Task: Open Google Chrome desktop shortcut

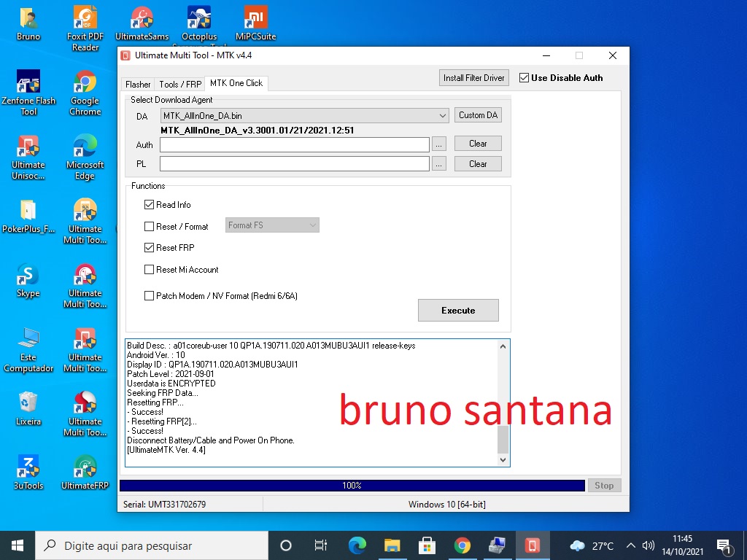Action: point(85,93)
